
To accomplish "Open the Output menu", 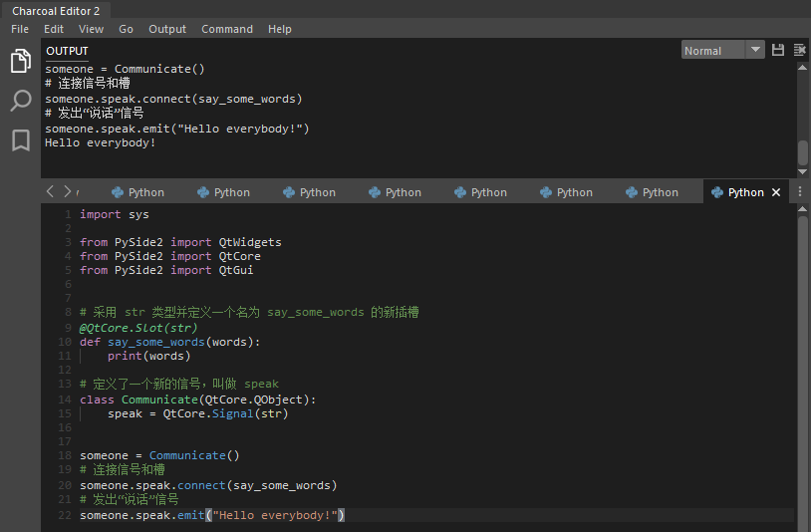I will coord(167,29).
